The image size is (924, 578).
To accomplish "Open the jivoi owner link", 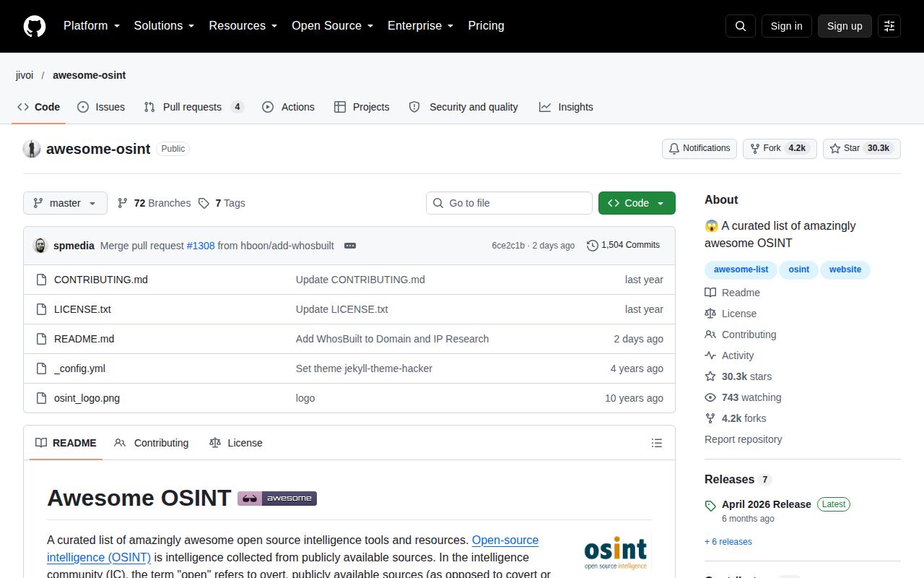I will tap(25, 75).
